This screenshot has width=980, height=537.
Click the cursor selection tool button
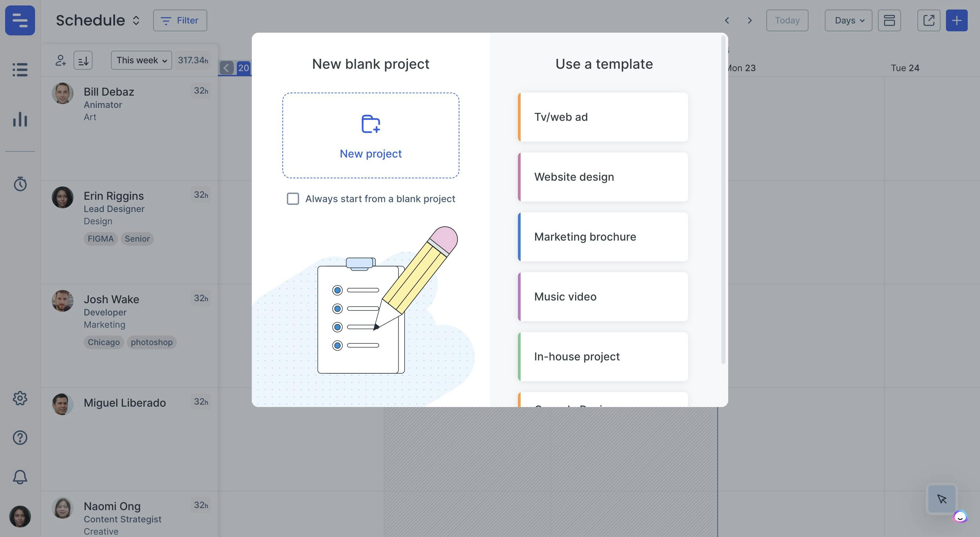(942, 499)
